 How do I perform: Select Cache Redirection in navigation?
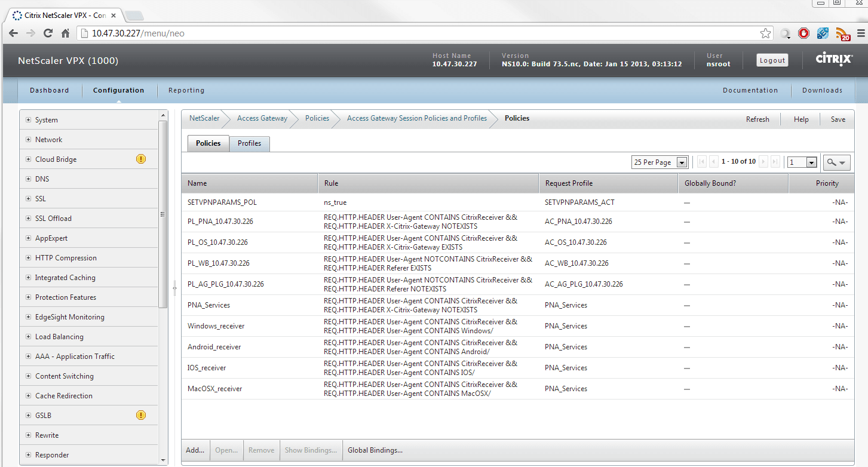[x=64, y=396]
